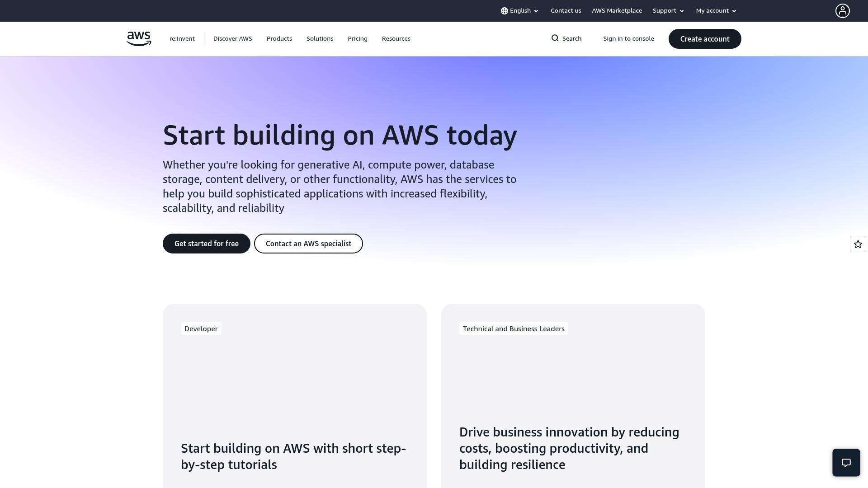
Task: Click the globe language icon
Action: (505, 11)
